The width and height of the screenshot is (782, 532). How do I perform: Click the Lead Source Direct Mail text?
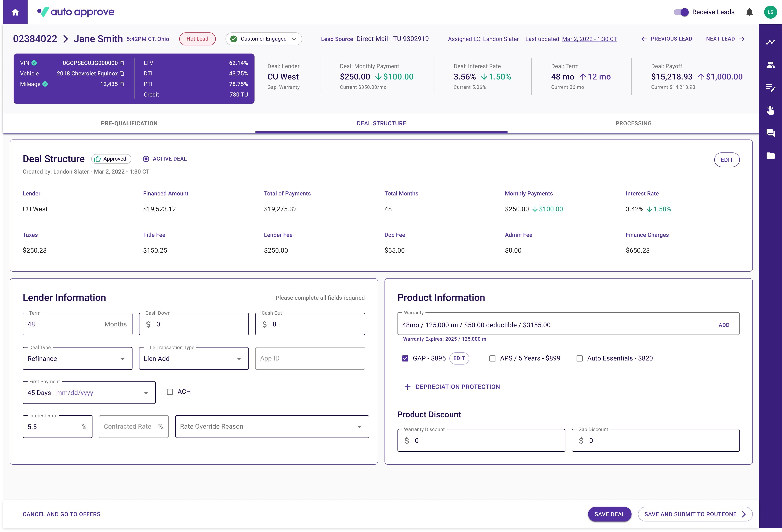tap(392, 39)
